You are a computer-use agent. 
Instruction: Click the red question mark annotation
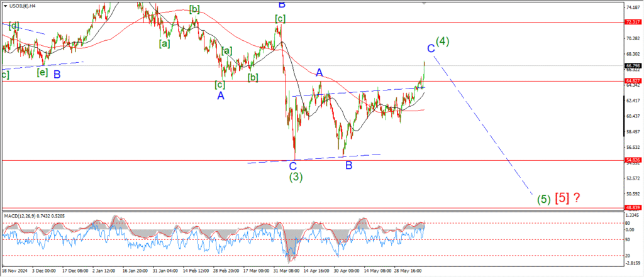(577, 198)
